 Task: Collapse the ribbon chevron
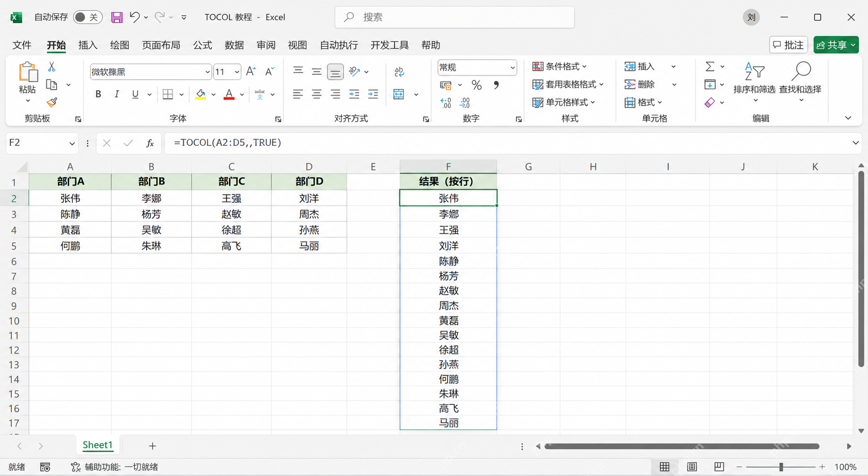tap(848, 118)
